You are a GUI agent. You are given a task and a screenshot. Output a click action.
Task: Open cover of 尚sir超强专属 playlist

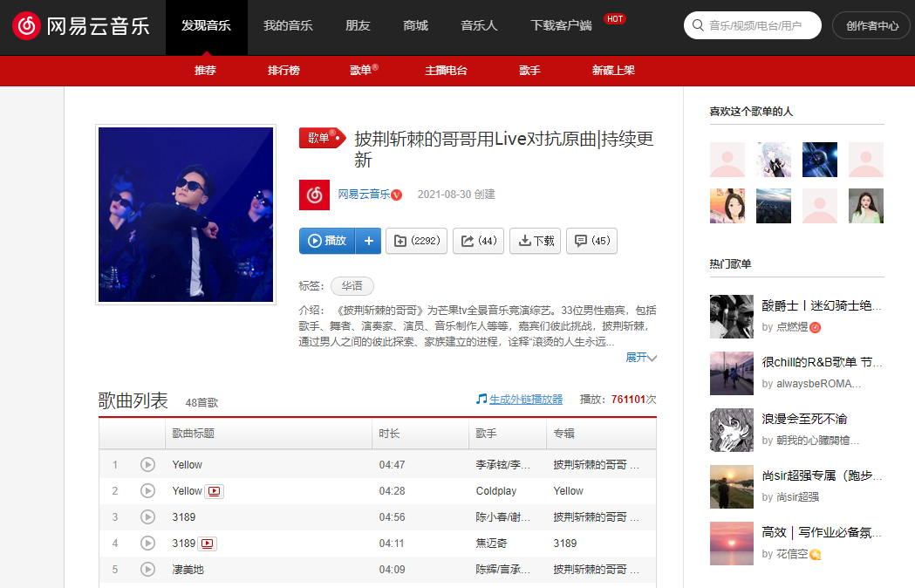732,487
